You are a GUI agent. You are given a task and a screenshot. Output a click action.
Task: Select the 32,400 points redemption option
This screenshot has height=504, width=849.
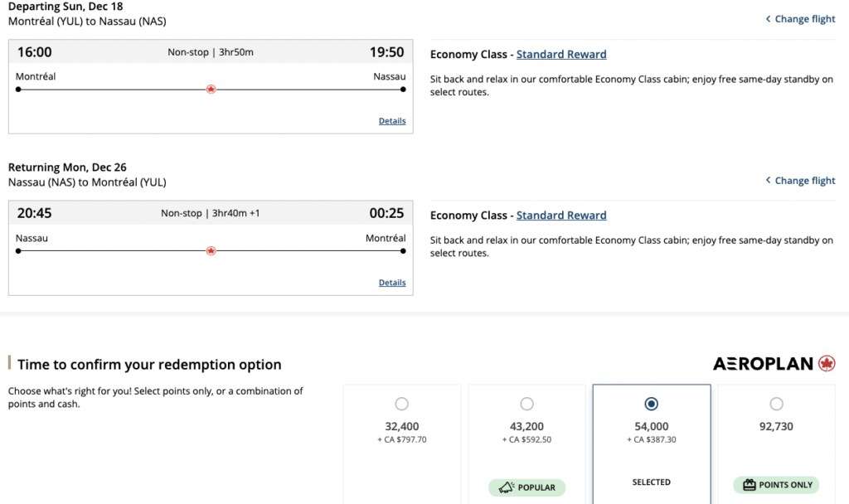(x=402, y=405)
